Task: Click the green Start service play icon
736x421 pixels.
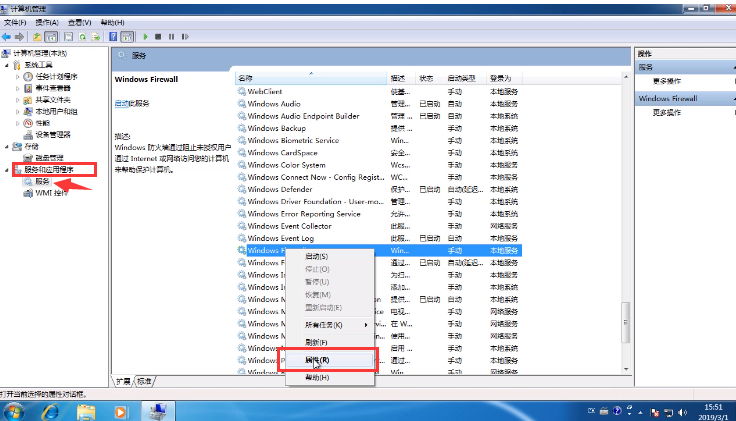Action: click(146, 37)
